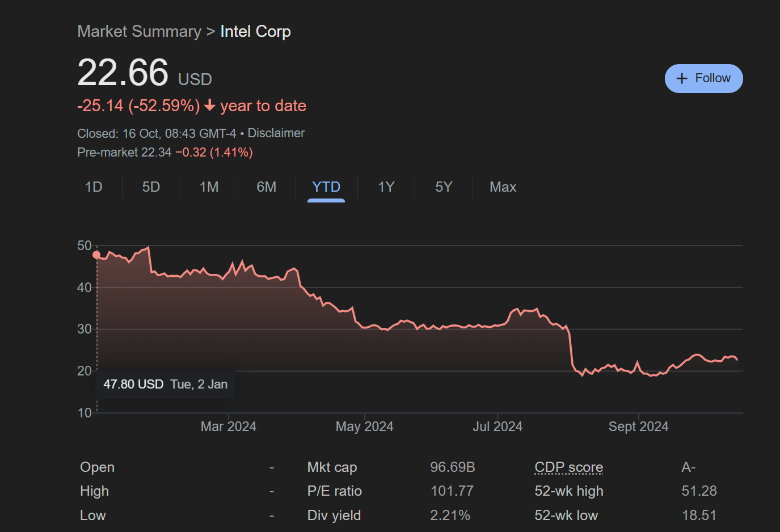
Task: Select the 1D time range tab
Action: 94,187
